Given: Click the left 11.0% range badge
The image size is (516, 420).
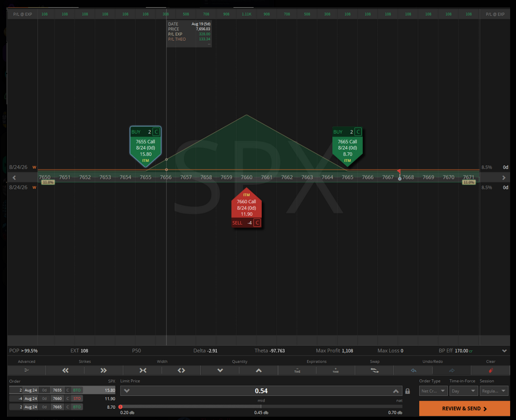Looking at the screenshot, I should 48,182.
